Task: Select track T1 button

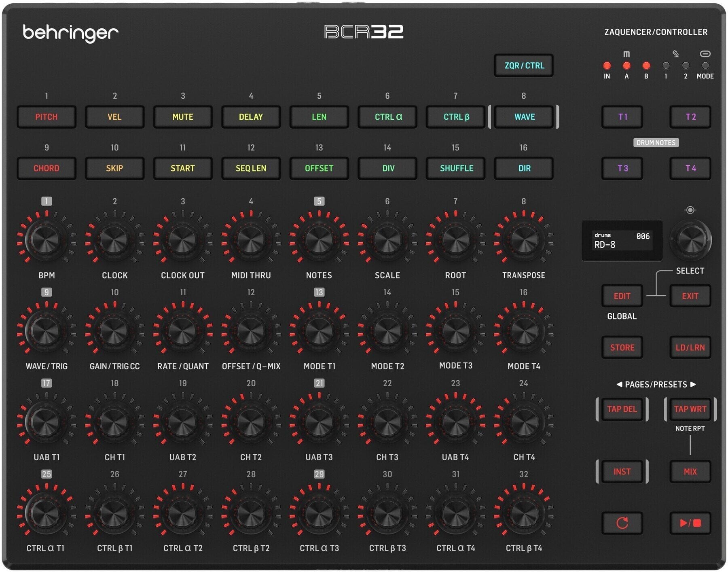Action: coord(622,117)
